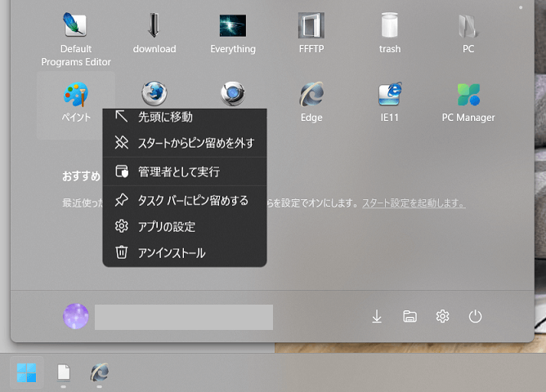
Task: Open the download pinned shortcut
Action: (x=154, y=33)
